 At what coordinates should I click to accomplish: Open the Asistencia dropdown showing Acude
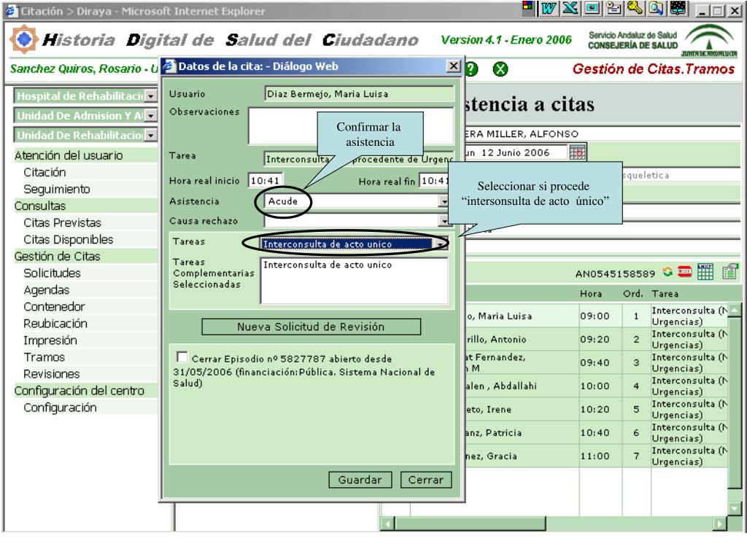pyautogui.click(x=443, y=201)
